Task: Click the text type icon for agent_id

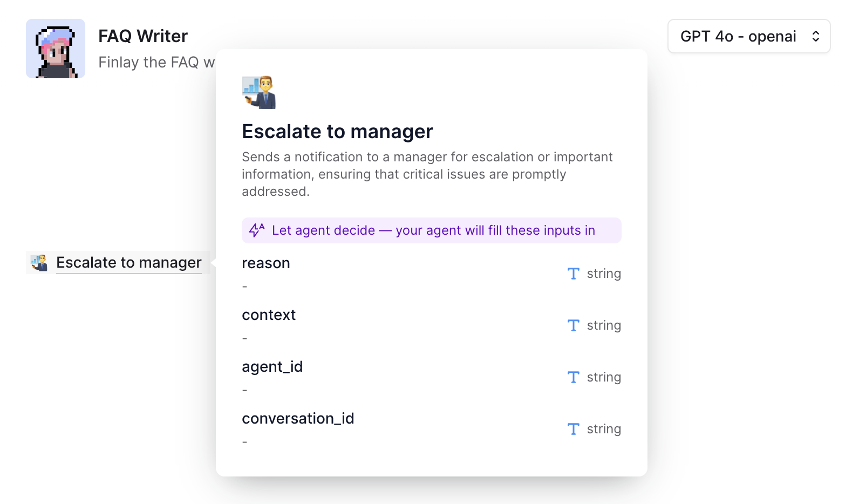Action: (x=574, y=377)
